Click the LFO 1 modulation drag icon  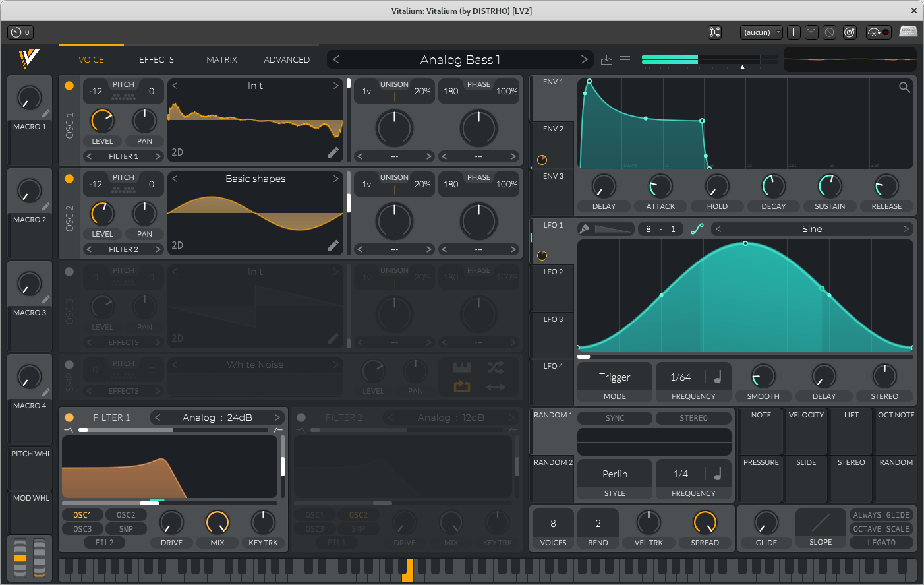[542, 255]
